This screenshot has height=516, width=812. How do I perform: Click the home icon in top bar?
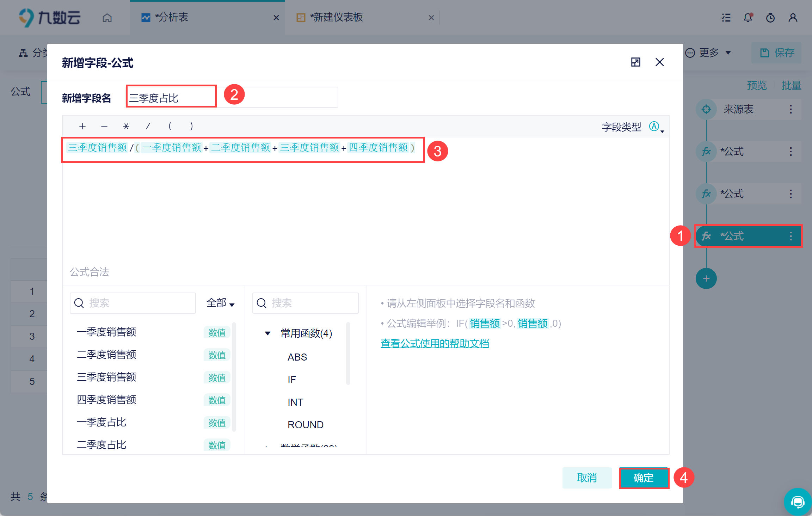coord(107,18)
